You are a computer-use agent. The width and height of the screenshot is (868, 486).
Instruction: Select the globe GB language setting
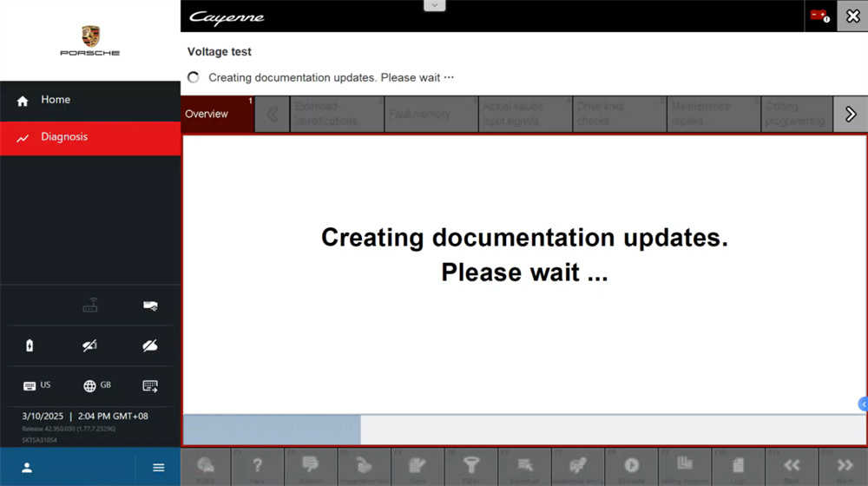pyautogui.click(x=96, y=385)
